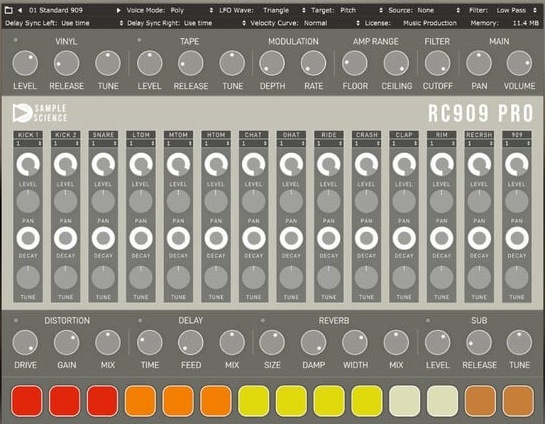Viewport: 545px width, 424px height.
Task: Open the preset folder browser icon
Action: 8,10
